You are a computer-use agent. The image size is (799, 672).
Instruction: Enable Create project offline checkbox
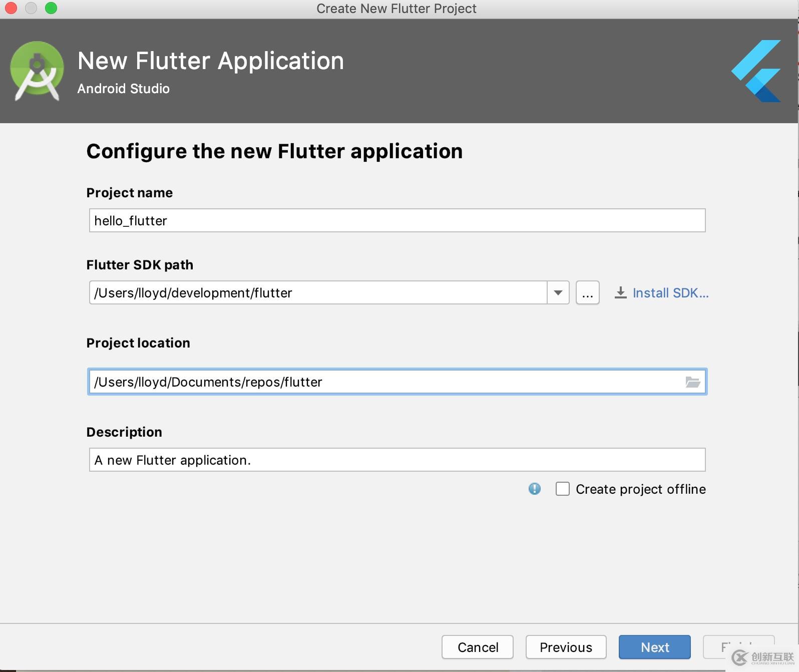click(563, 489)
